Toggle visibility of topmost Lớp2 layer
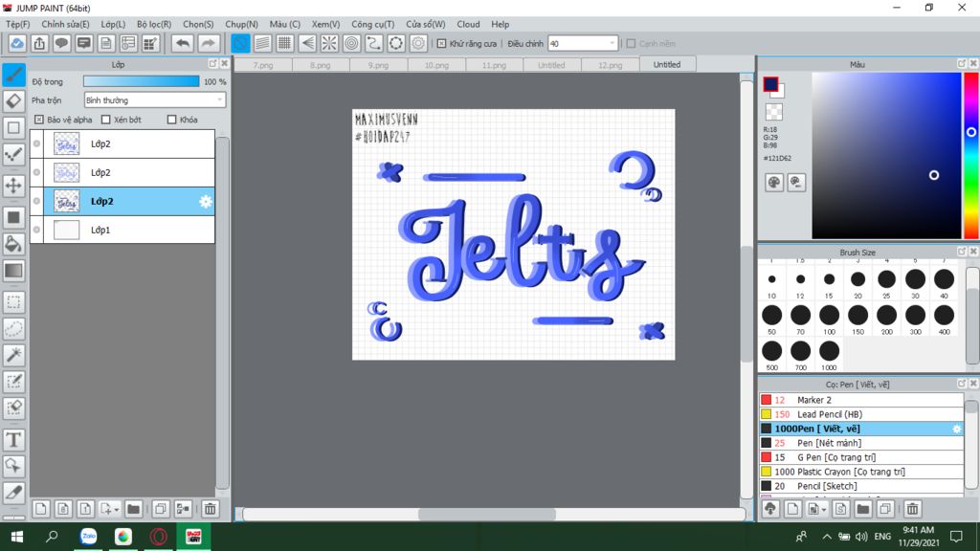 37,143
